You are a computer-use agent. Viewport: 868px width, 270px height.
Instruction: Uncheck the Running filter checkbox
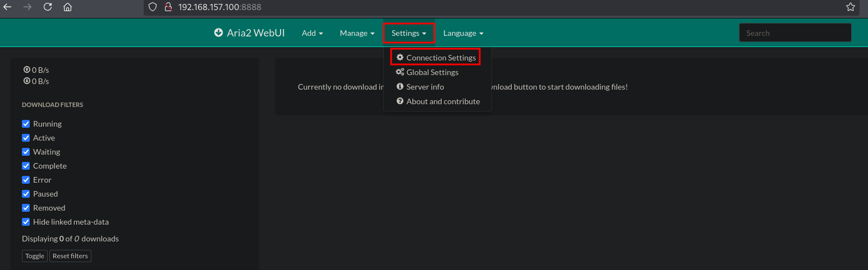pos(26,124)
